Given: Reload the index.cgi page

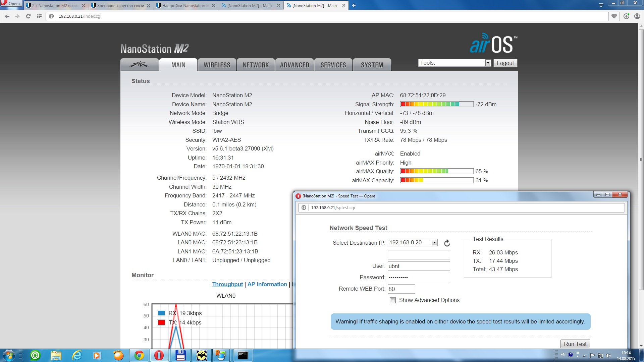Looking at the screenshot, I should click(x=28, y=16).
